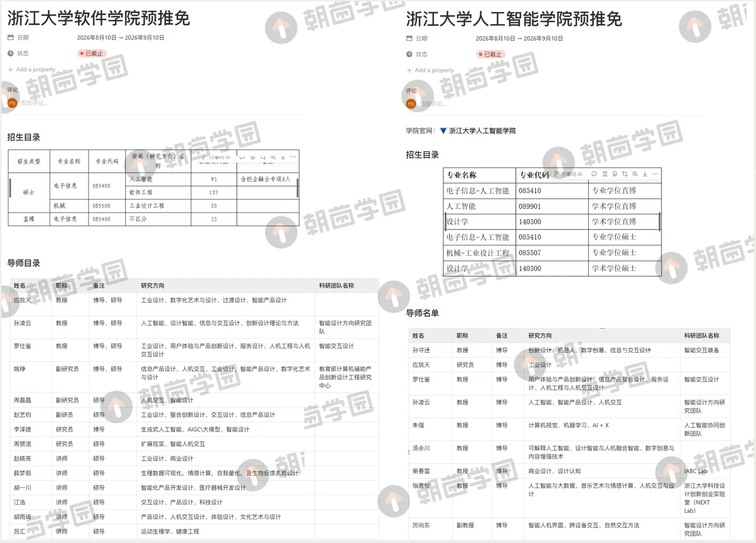Click Add a property on 人工智能学院 page
The height and width of the screenshot is (543, 756).
coord(430,70)
